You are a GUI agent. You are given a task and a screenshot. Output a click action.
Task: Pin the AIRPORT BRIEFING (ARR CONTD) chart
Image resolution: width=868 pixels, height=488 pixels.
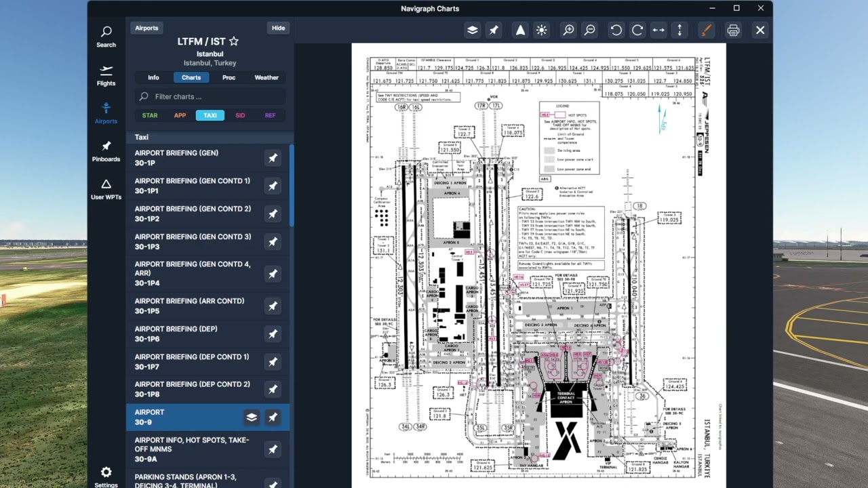(x=273, y=306)
